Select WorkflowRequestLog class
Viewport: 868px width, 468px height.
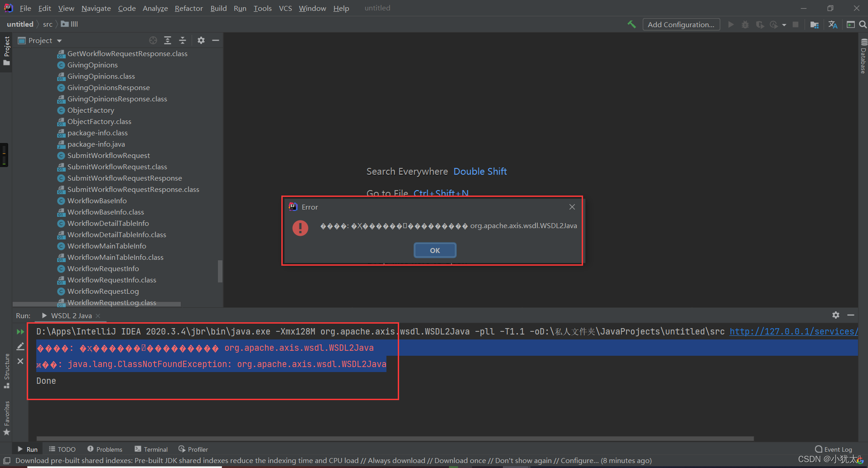pyautogui.click(x=103, y=291)
